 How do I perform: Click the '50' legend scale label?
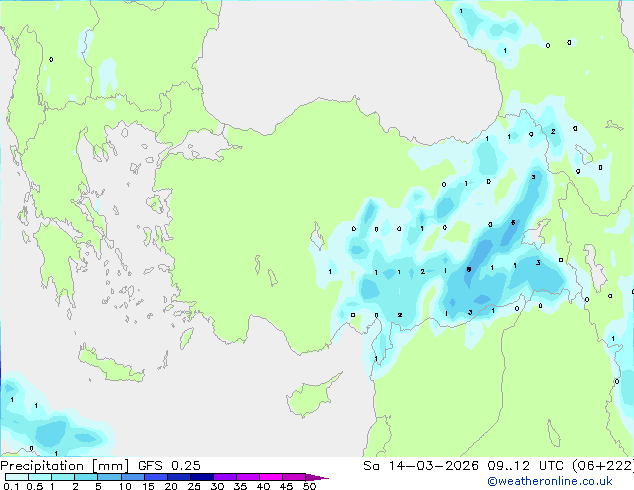tap(309, 486)
